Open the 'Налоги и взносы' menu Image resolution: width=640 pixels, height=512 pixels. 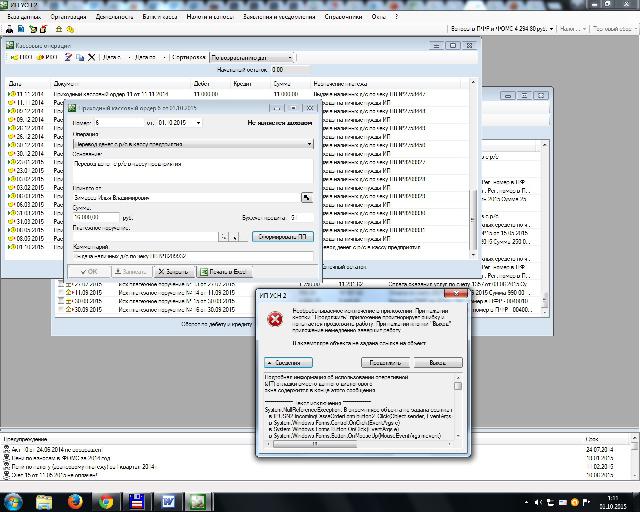click(210, 17)
